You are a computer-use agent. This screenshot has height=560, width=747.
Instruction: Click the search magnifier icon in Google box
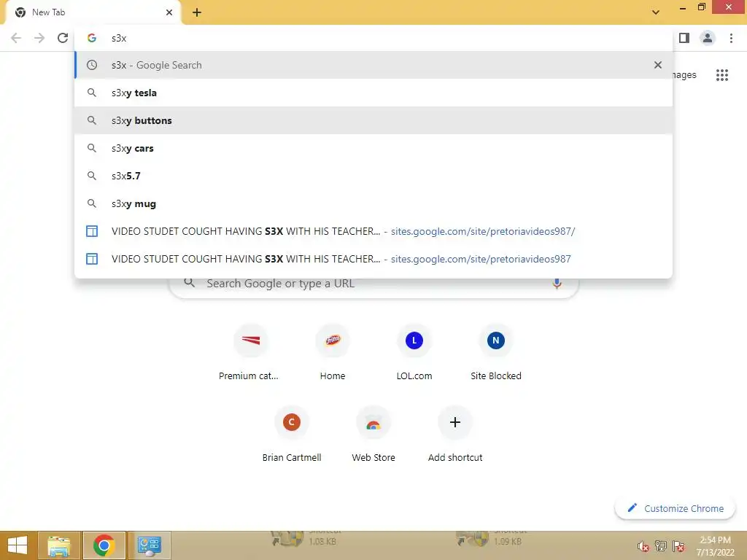(190, 282)
